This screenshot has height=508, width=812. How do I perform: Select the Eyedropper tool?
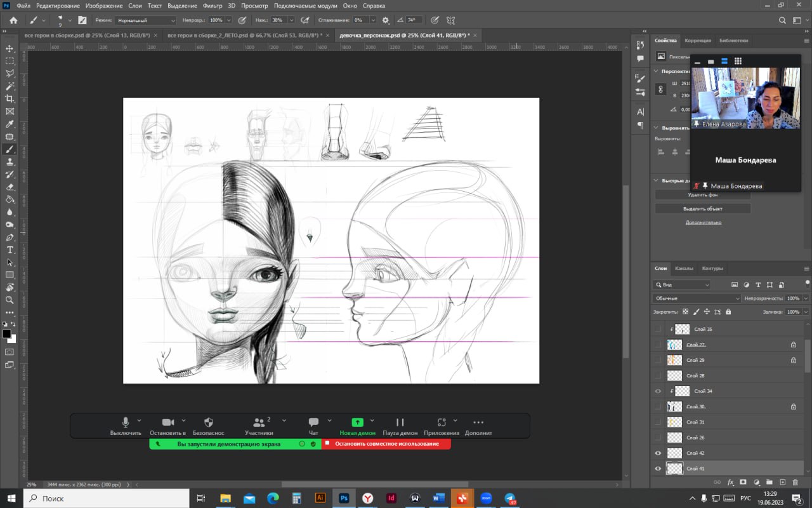10,124
